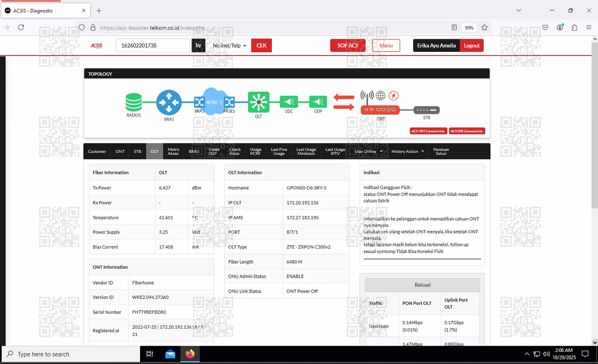Expand the User Online dropdown
This screenshot has width=598, height=364.
pos(368,151)
